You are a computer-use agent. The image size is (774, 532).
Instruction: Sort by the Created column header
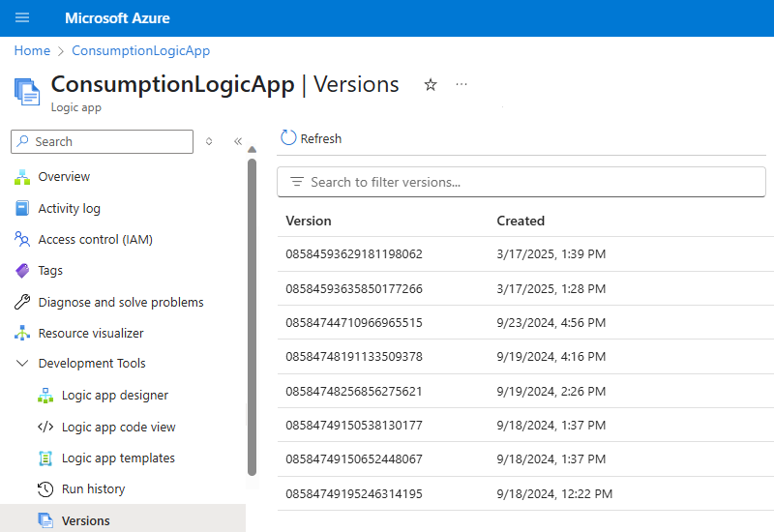click(x=521, y=221)
